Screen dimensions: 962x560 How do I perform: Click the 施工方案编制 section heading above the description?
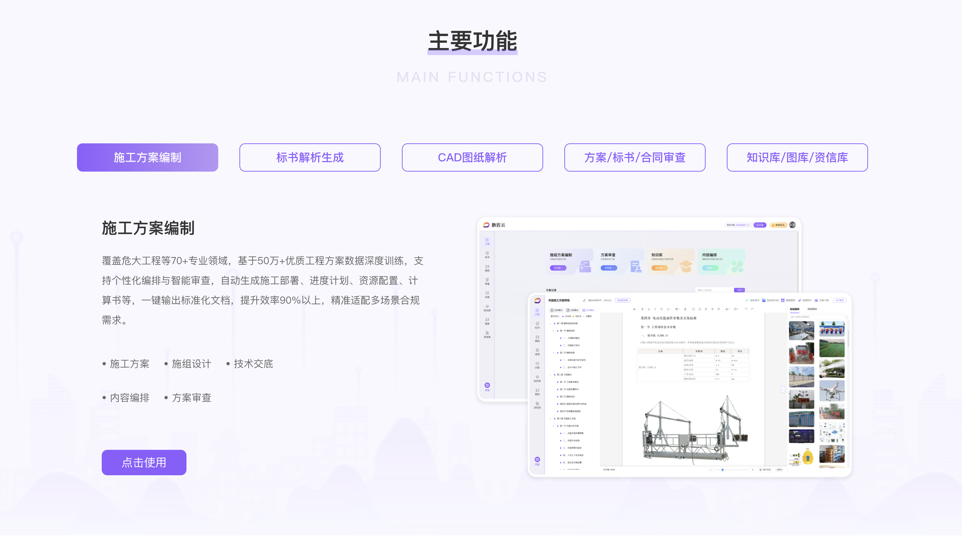(x=148, y=228)
